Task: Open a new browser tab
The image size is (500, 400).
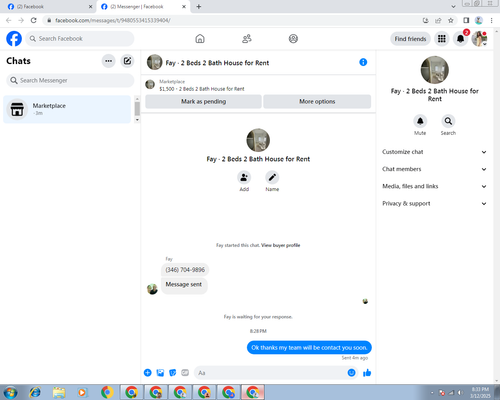Action: [199, 7]
